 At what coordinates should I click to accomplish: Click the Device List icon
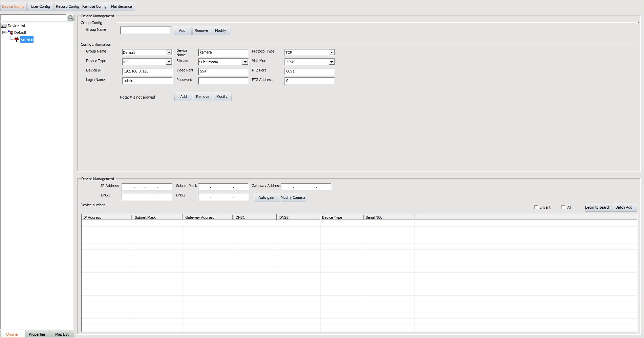[x=4, y=26]
